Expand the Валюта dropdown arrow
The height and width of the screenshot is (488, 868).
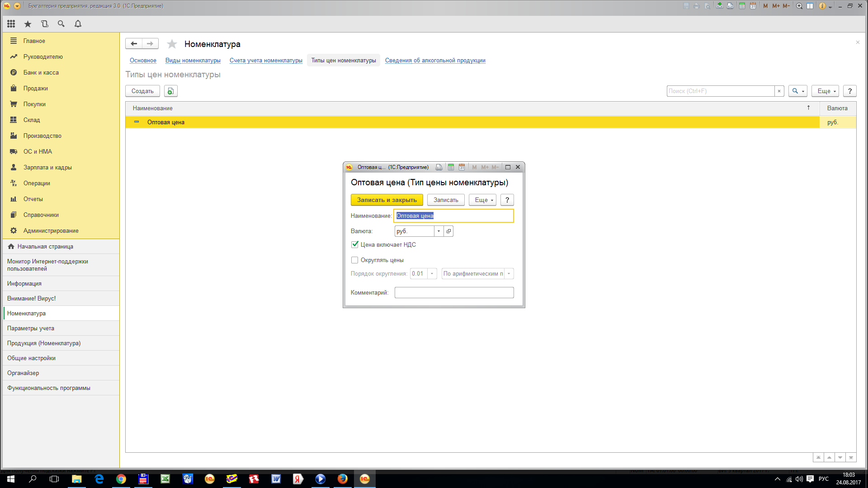439,231
